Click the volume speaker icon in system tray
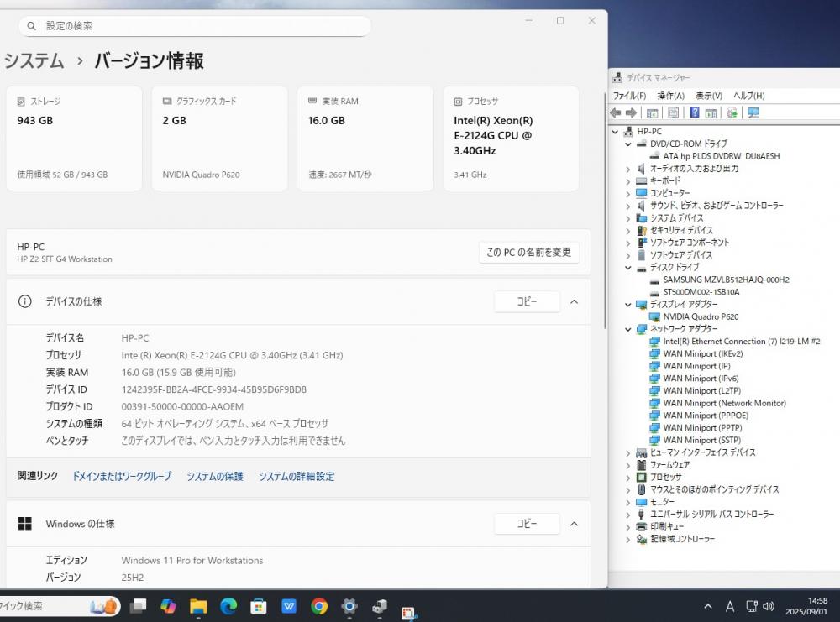The image size is (840, 622). 769,606
